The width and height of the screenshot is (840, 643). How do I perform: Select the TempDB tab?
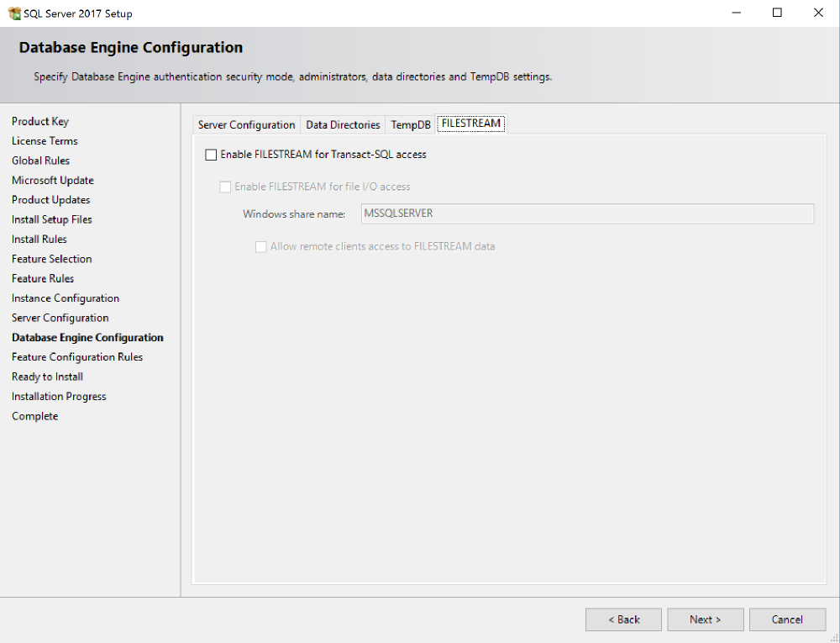[411, 125]
